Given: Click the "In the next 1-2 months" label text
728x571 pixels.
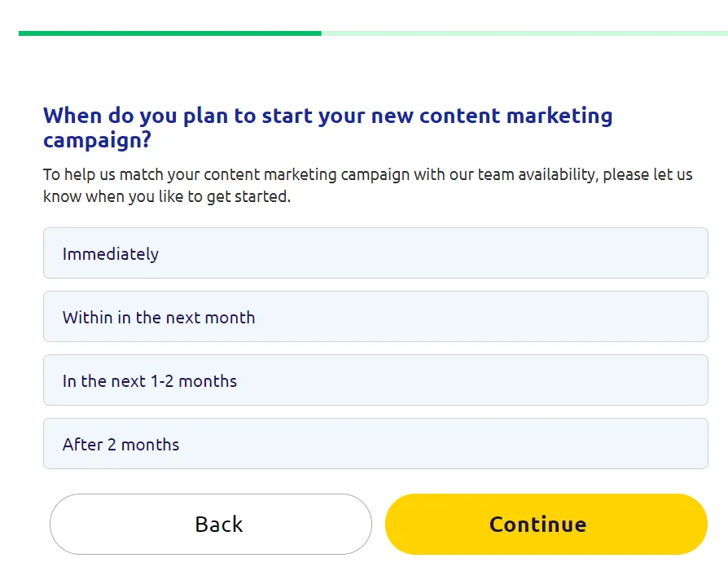Looking at the screenshot, I should [x=150, y=381].
